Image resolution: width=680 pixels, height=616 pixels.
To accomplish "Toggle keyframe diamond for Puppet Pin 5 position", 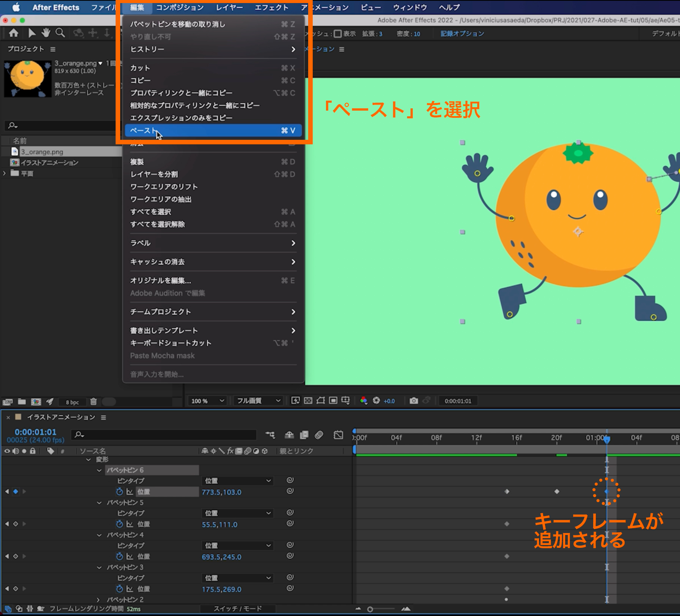I will pos(16,524).
